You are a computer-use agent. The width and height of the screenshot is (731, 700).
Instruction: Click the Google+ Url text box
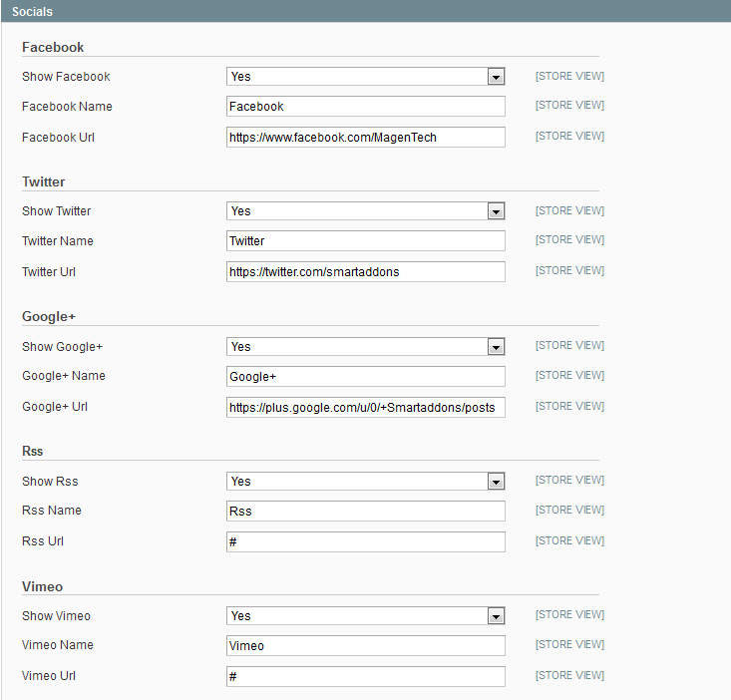(x=365, y=407)
